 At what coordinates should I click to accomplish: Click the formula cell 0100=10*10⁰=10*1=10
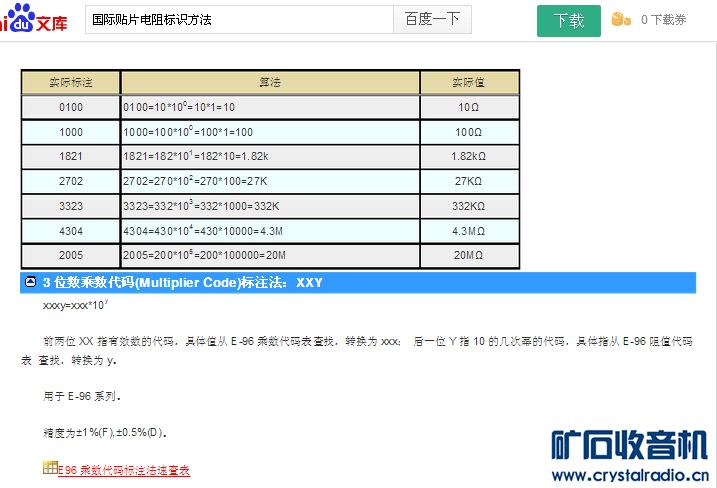[270, 107]
